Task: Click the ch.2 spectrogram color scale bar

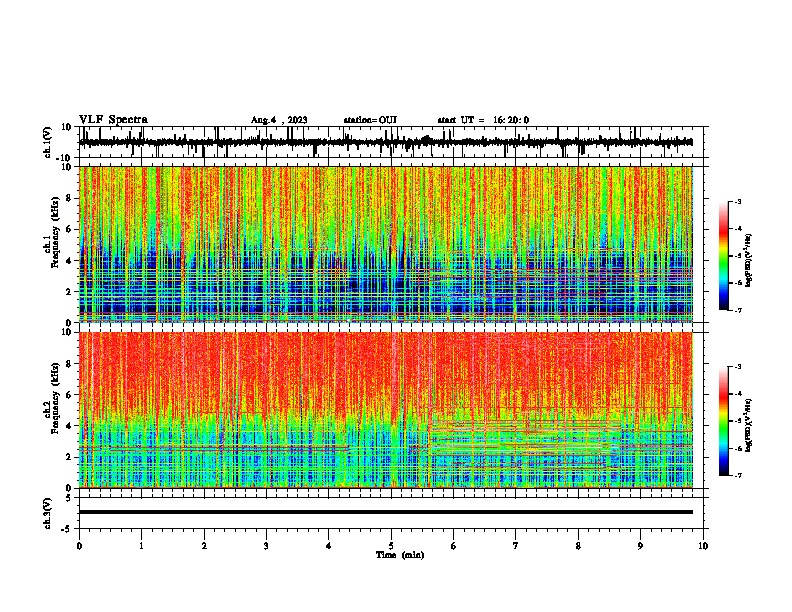Action: (x=723, y=421)
